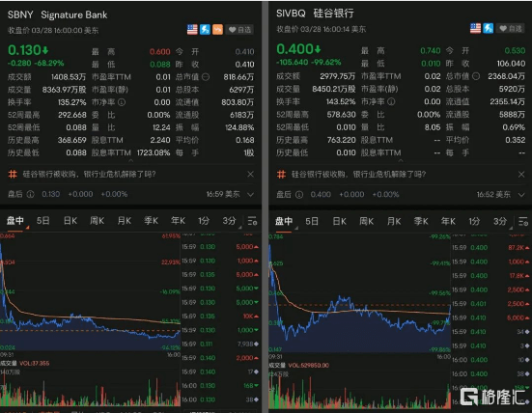Collapse the SBNY quote details arrow

point(131,160)
